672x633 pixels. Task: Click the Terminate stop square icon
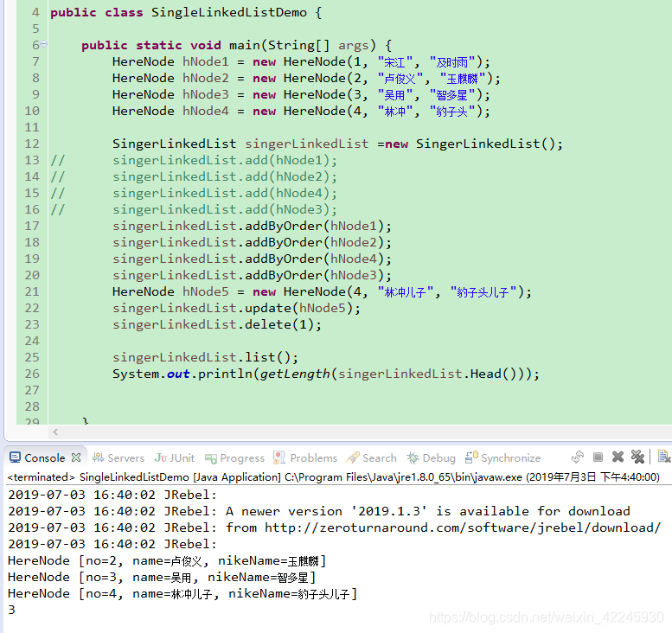click(598, 457)
